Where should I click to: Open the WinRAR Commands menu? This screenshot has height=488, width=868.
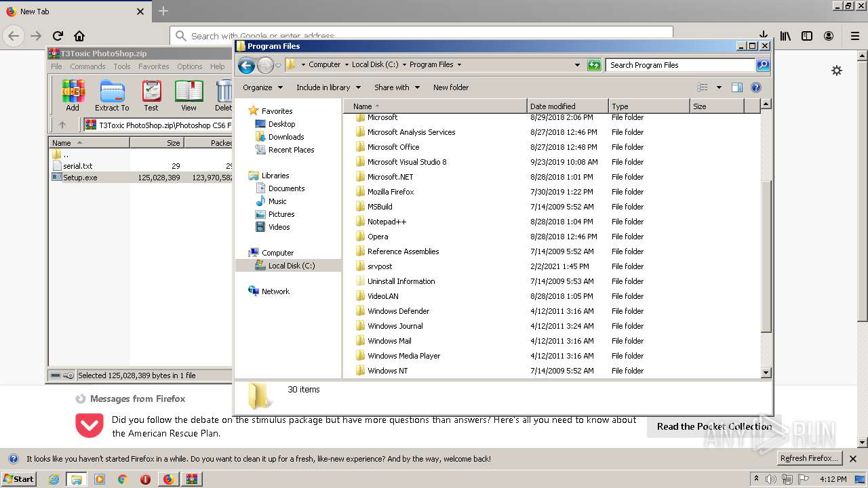[87, 66]
